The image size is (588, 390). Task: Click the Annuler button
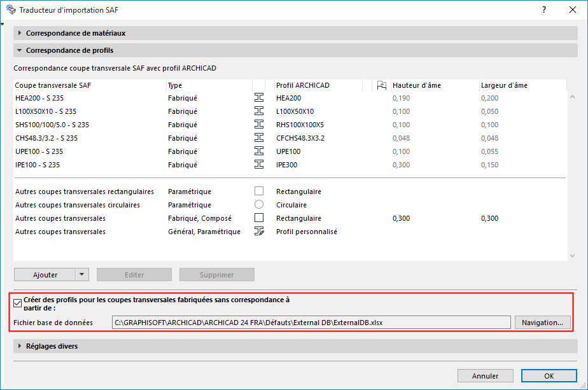486,376
